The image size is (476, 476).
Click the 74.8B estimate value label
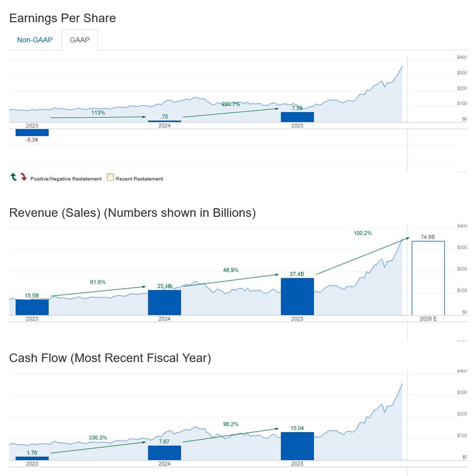point(428,237)
